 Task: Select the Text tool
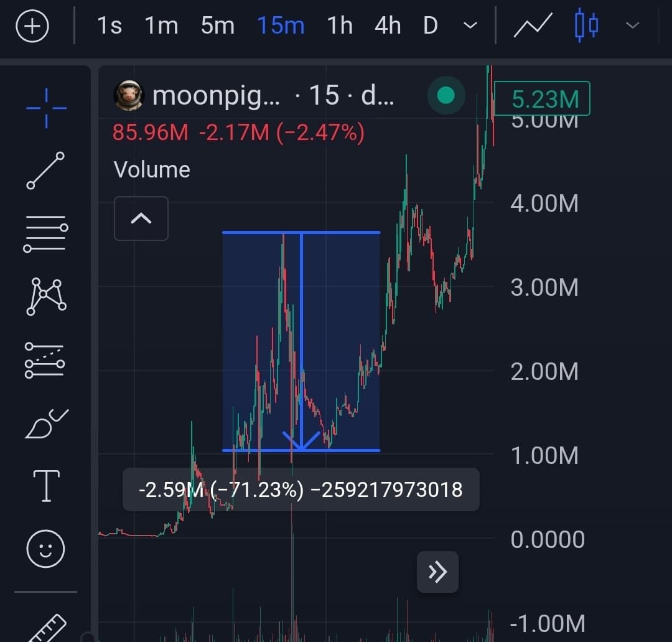pos(46,486)
